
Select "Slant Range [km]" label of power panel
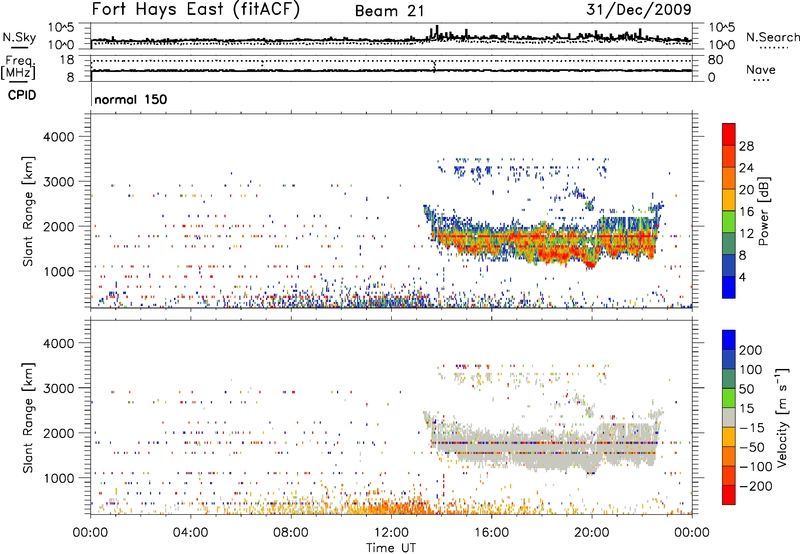[28, 211]
